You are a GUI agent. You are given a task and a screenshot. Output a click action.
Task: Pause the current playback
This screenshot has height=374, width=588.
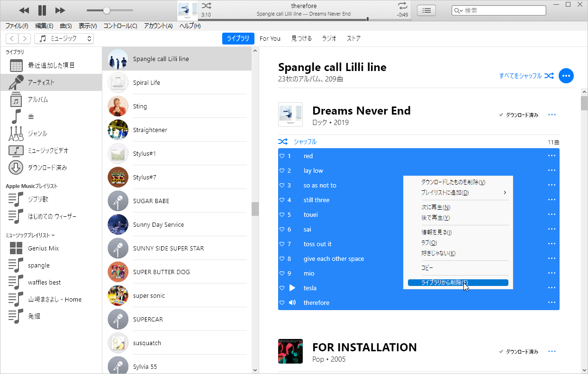(x=42, y=10)
